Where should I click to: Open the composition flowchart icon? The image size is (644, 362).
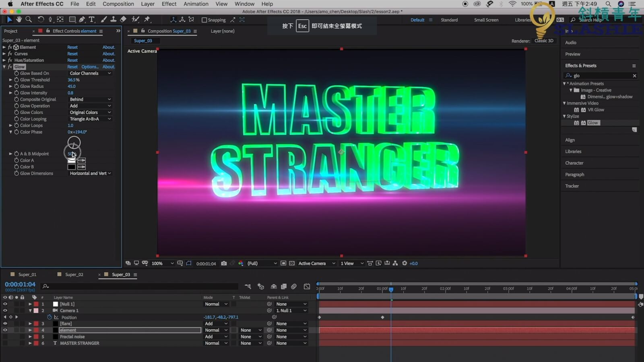395,263
